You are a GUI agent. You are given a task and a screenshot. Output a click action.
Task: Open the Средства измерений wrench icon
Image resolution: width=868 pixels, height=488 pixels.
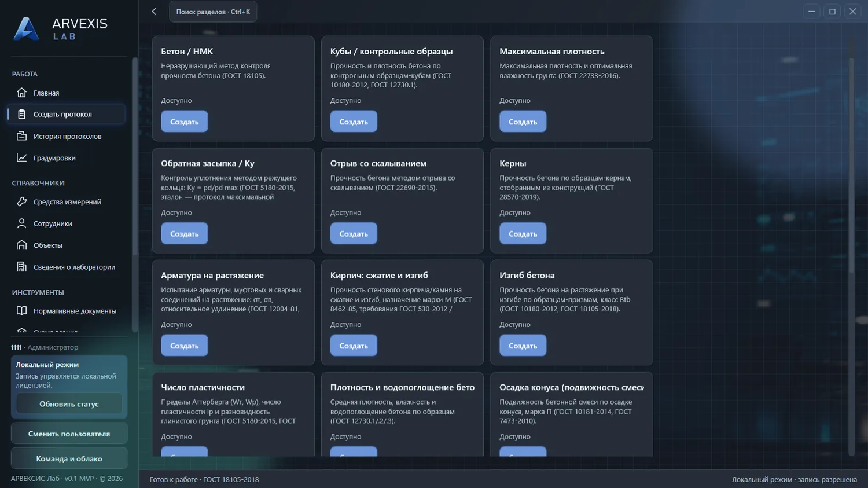(22, 201)
